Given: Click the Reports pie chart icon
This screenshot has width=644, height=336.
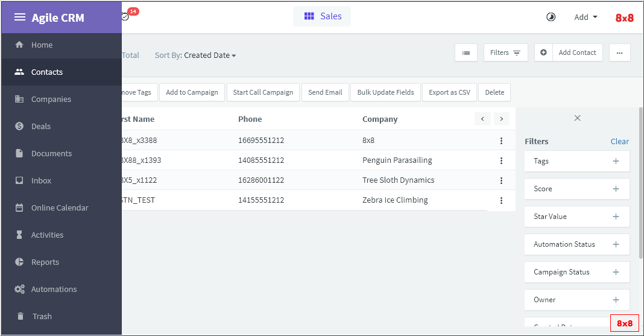Looking at the screenshot, I should point(19,262).
